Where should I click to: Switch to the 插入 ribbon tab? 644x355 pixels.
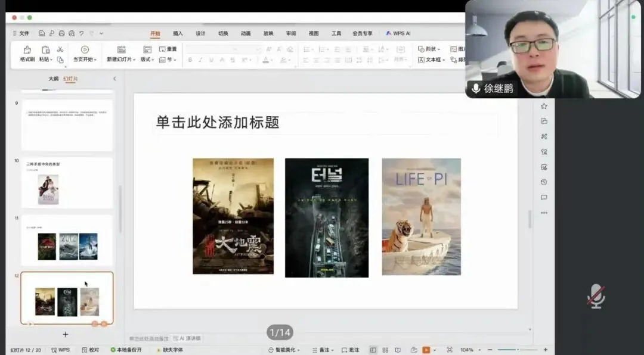pos(178,33)
